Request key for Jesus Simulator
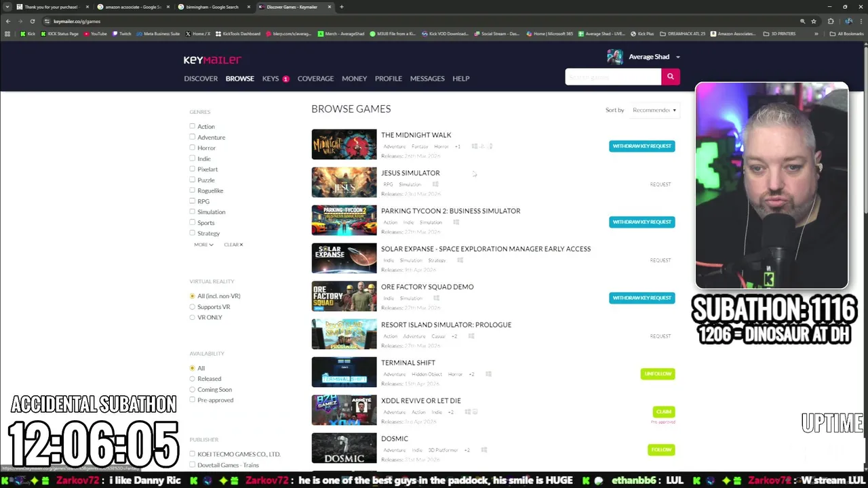This screenshot has height=488, width=868. (x=660, y=184)
